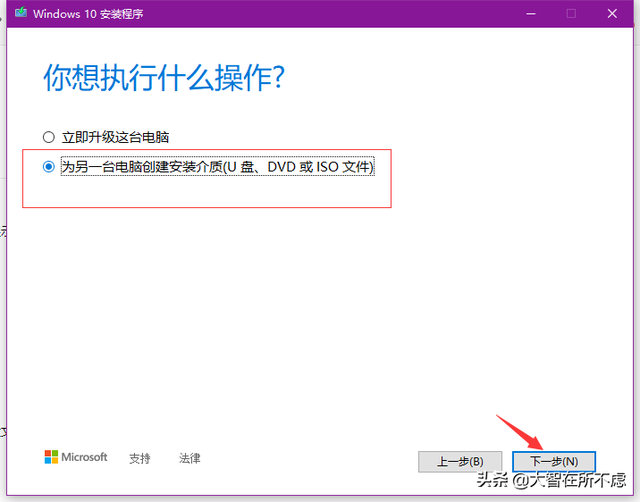Click the title text Windows 10 安装程序
Image resolution: width=640 pixels, height=502 pixels.
[x=88, y=14]
